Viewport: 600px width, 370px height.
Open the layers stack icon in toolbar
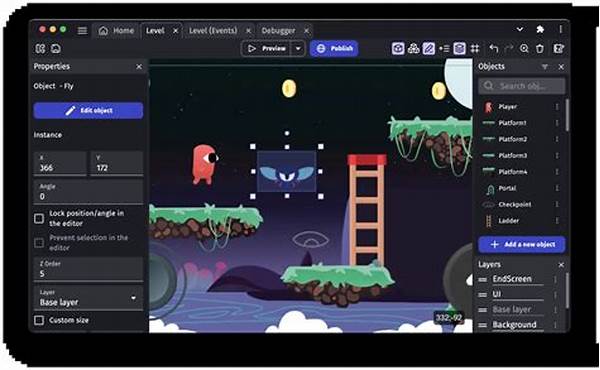pyautogui.click(x=459, y=49)
